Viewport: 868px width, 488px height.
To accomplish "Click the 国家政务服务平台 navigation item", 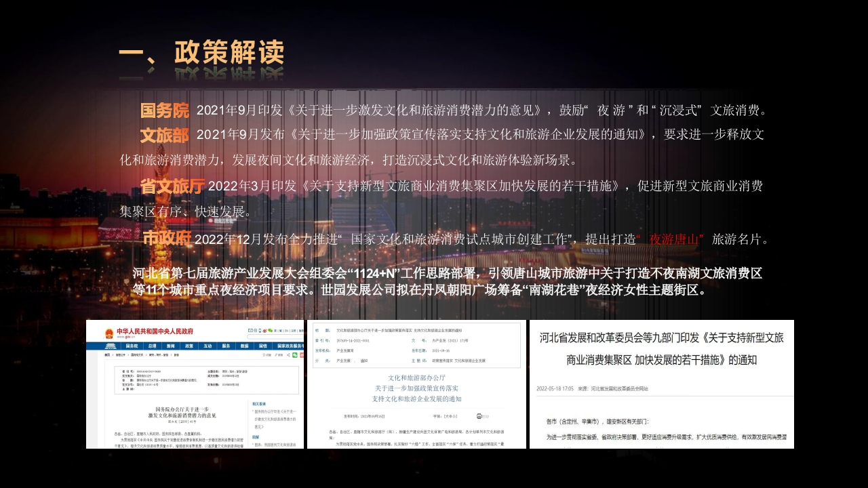I will click(290, 346).
